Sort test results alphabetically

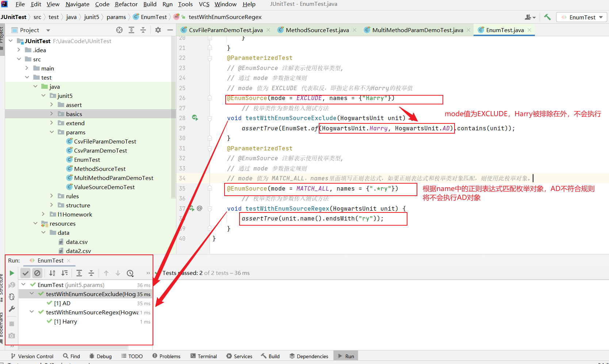(52, 273)
